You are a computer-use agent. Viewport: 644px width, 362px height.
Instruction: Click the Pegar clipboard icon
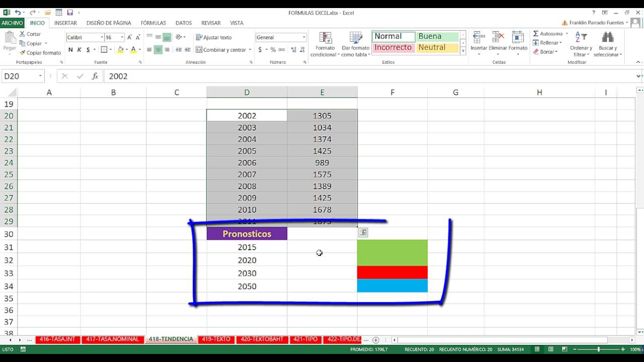(10, 38)
